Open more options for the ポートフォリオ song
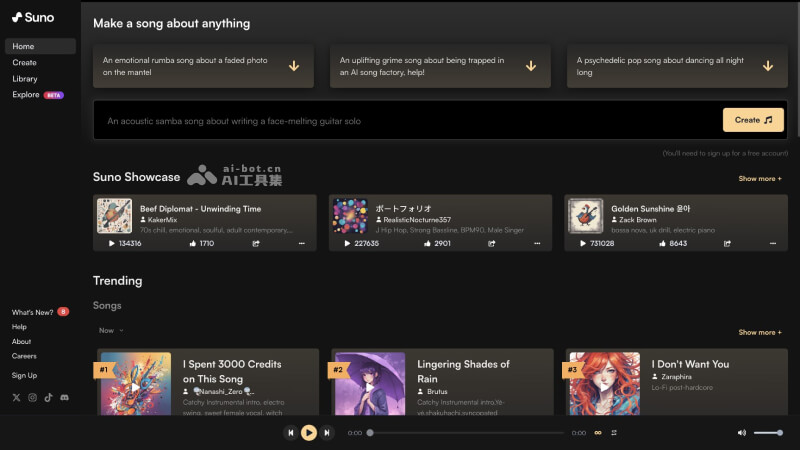The width and height of the screenshot is (800, 450). click(x=537, y=243)
